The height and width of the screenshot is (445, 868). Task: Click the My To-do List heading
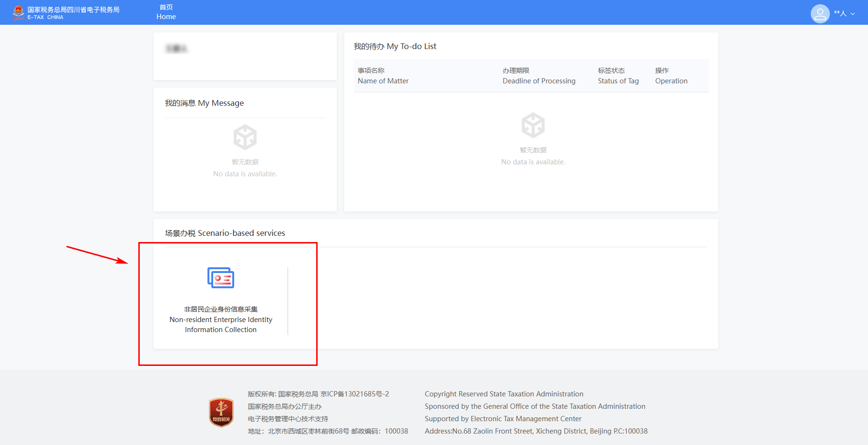click(x=395, y=46)
